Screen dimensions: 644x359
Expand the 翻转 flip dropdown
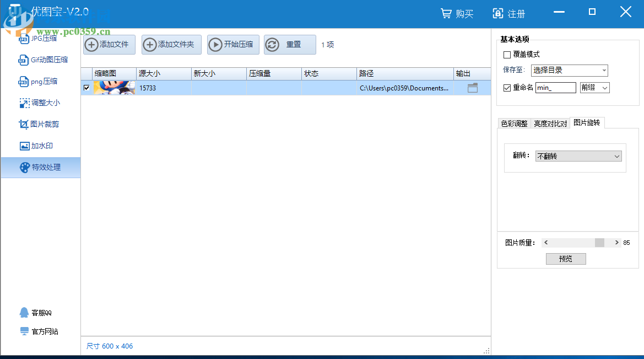(x=578, y=156)
